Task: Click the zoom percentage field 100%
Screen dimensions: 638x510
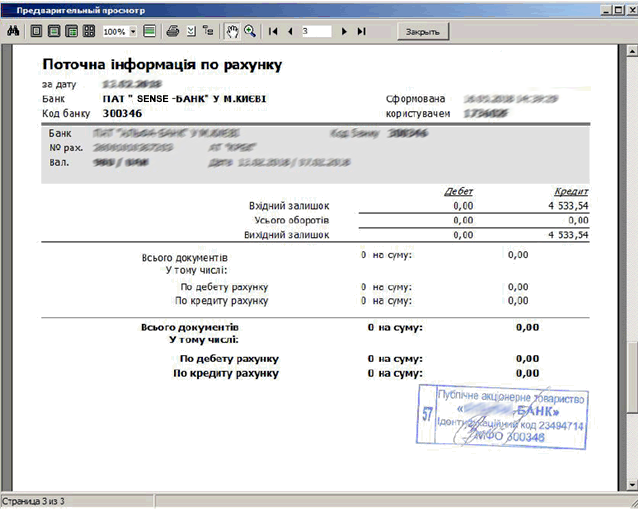Action: (115, 31)
